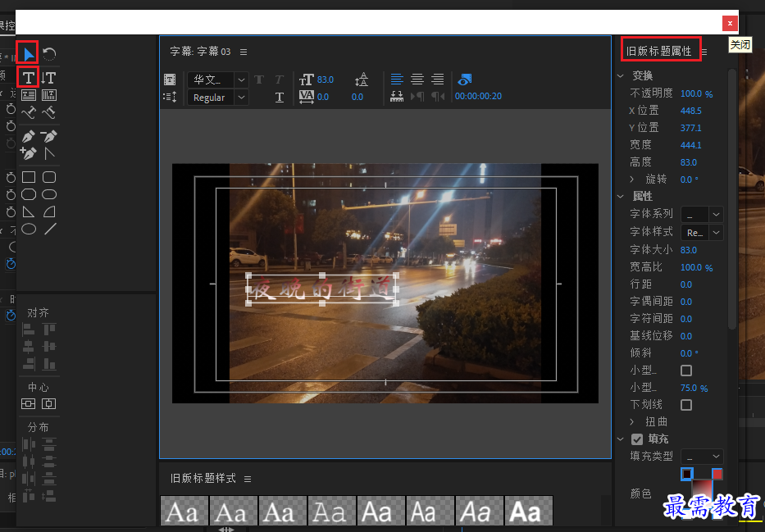
Task: Select the 夜晚的街道 title text
Action: click(322, 289)
